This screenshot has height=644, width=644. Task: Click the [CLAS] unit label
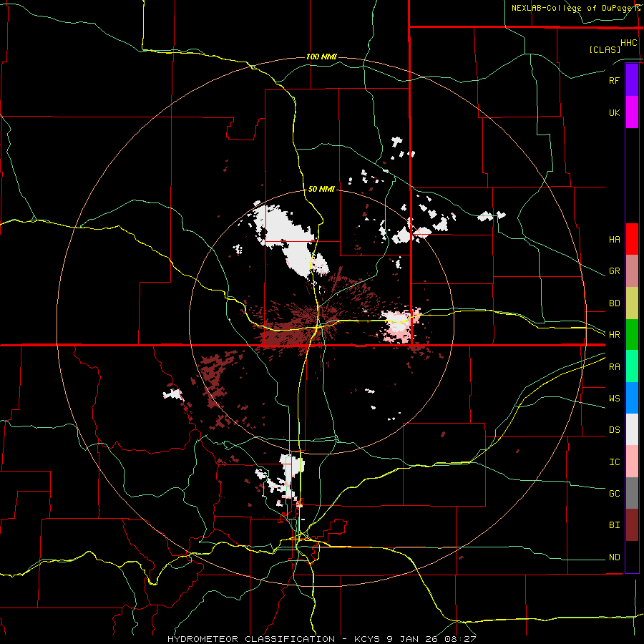point(605,49)
